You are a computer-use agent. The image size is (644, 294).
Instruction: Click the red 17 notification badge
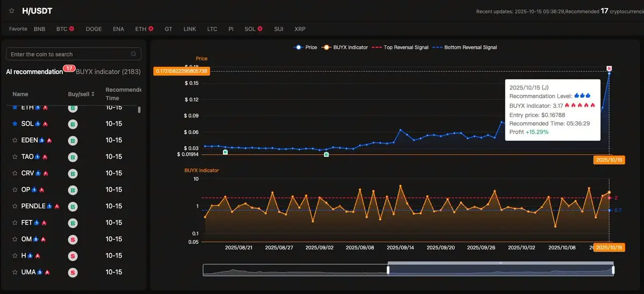68,68
